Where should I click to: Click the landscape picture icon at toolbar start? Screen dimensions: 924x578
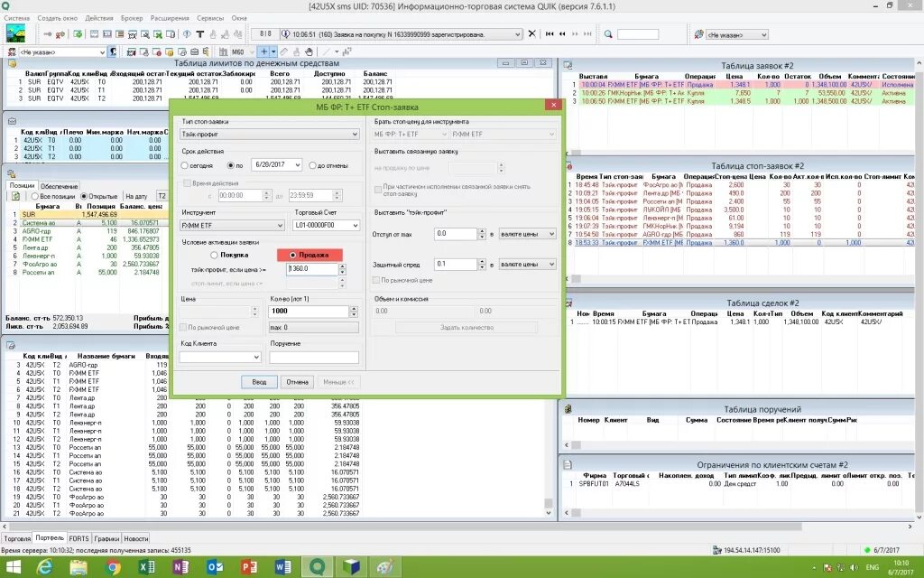[x=15, y=33]
